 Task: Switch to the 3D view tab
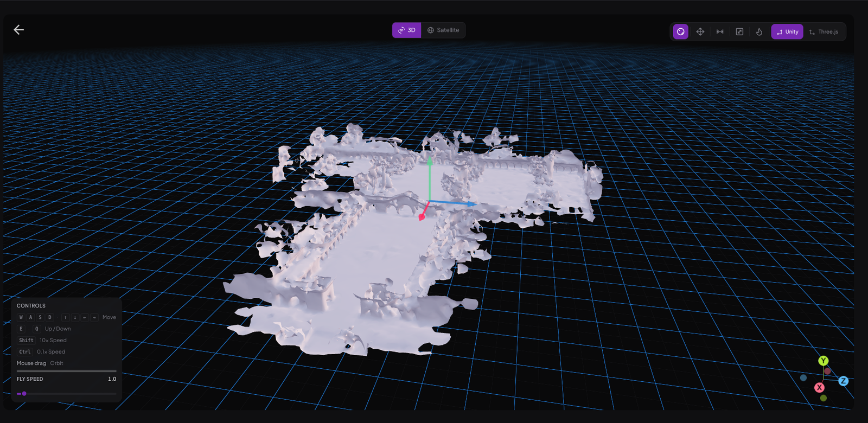tap(407, 30)
